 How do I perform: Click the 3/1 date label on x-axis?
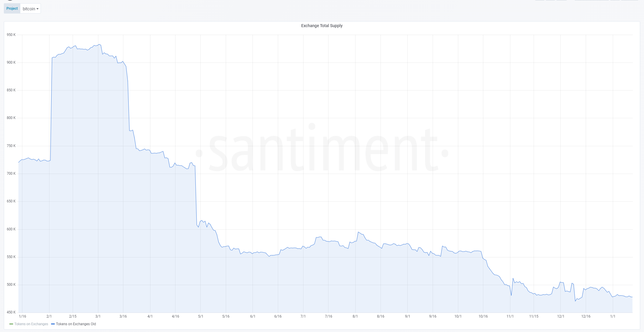pyautogui.click(x=98, y=316)
